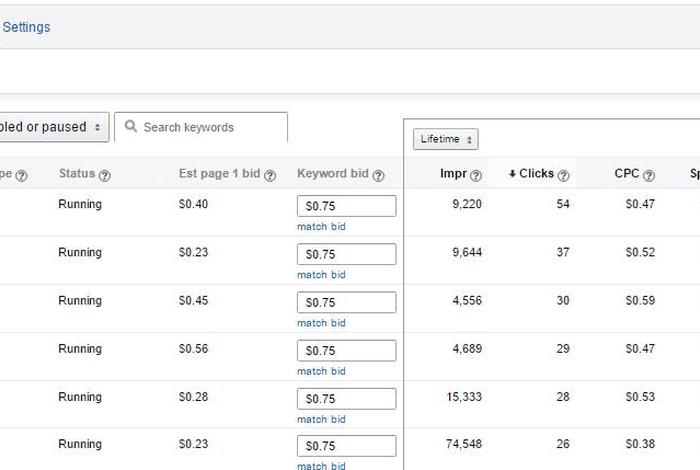Click match bid for the $0.23 estimate row

pos(321,275)
